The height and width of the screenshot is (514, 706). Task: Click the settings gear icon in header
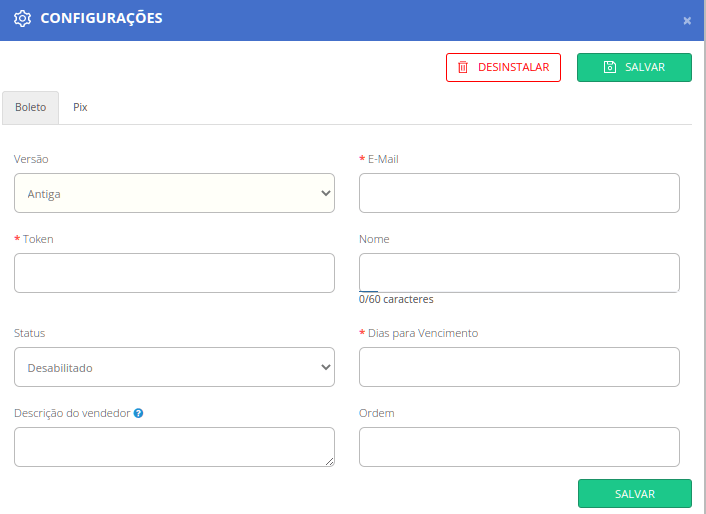pyautogui.click(x=22, y=19)
